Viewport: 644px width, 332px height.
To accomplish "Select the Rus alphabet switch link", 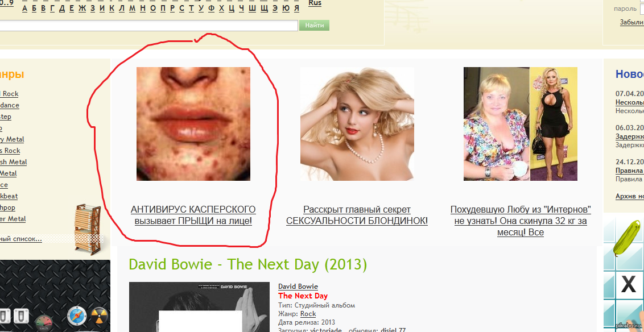I will click(x=315, y=3).
